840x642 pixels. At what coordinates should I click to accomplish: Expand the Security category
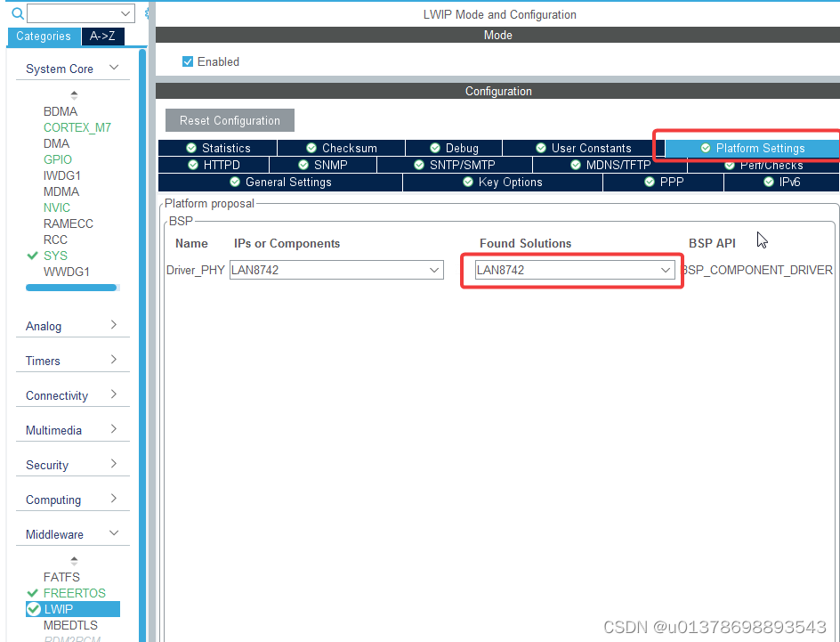(x=114, y=464)
